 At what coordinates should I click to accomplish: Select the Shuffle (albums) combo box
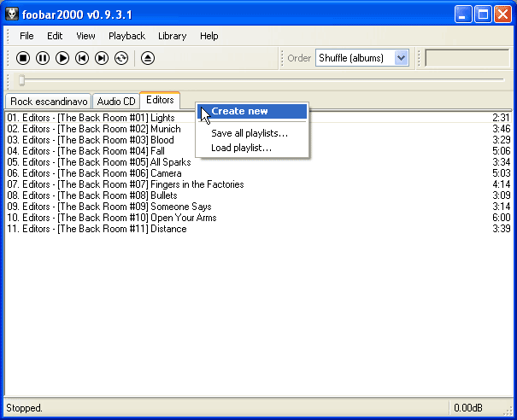point(362,58)
